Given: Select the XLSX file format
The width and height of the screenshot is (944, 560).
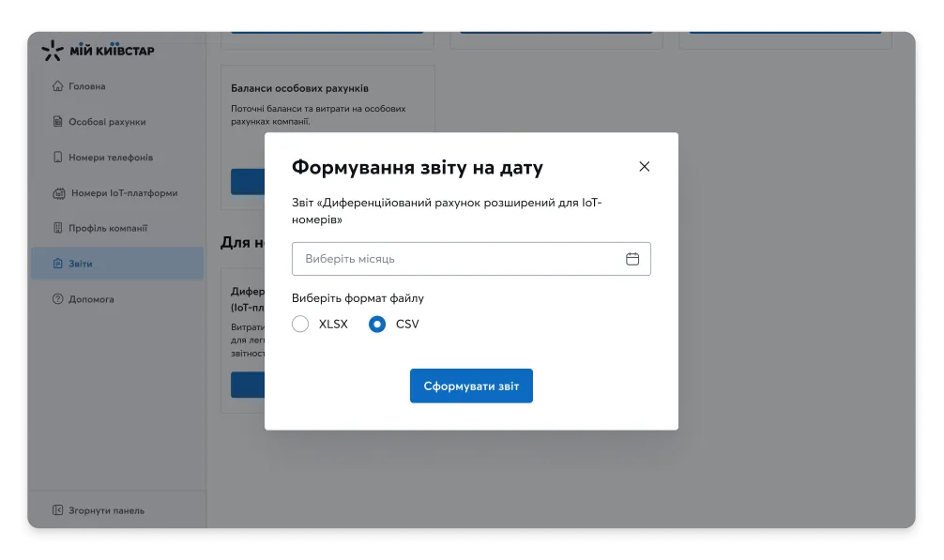Looking at the screenshot, I should click(300, 325).
